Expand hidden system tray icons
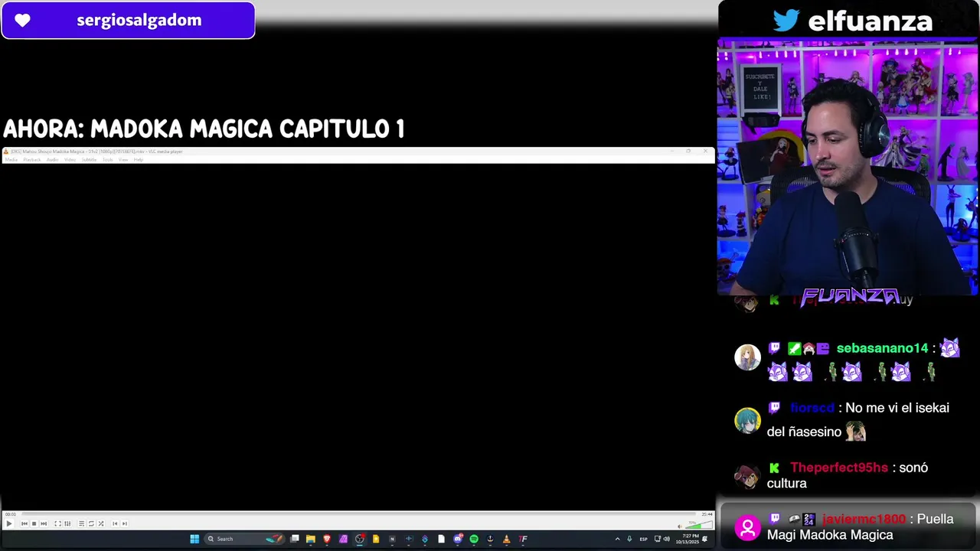This screenshot has width=980, height=551. pyautogui.click(x=618, y=539)
